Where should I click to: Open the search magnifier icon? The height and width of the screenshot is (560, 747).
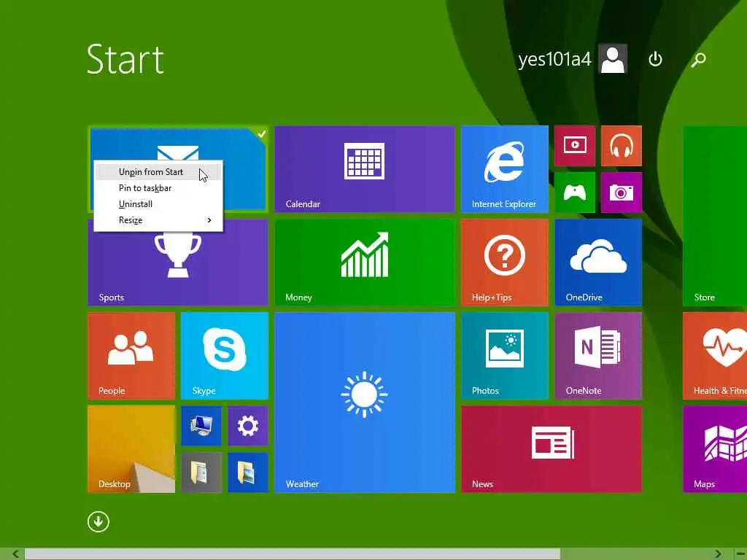698,59
